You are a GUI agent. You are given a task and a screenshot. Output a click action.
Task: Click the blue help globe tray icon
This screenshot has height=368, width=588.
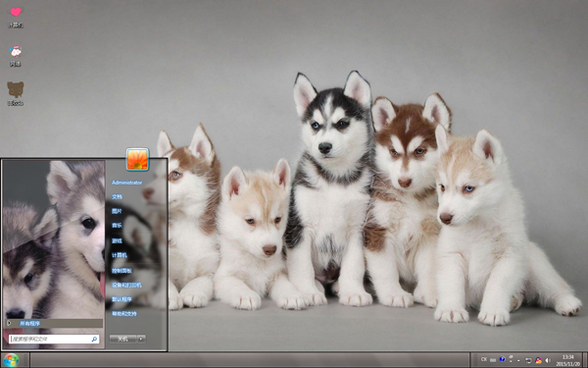[503, 360]
